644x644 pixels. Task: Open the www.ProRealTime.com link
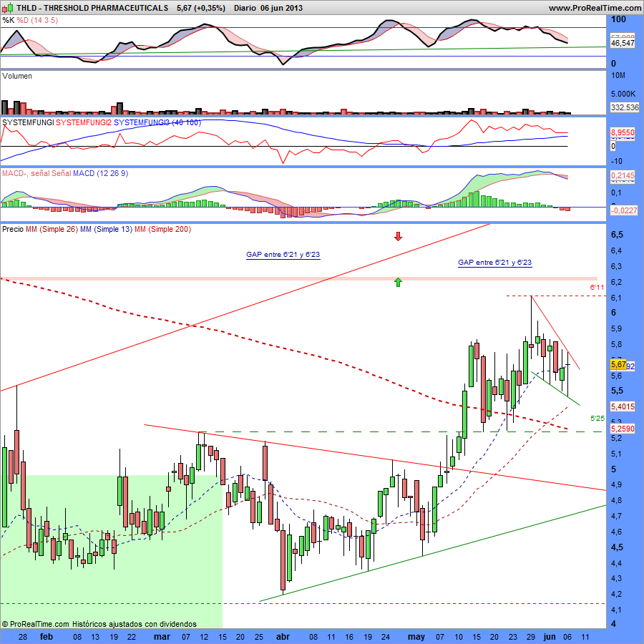(595, 8)
